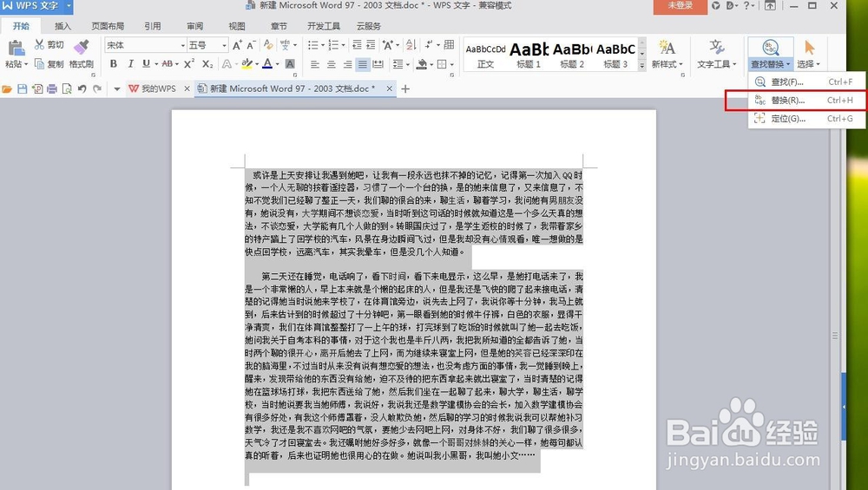868x490 pixels.
Task: Align text right
Action: pyautogui.click(x=347, y=64)
